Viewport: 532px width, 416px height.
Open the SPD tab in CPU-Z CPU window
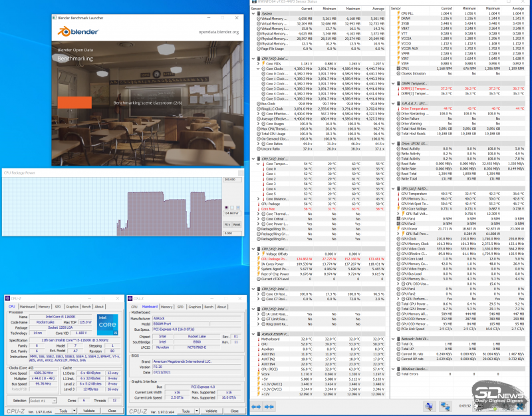[x=58, y=307]
